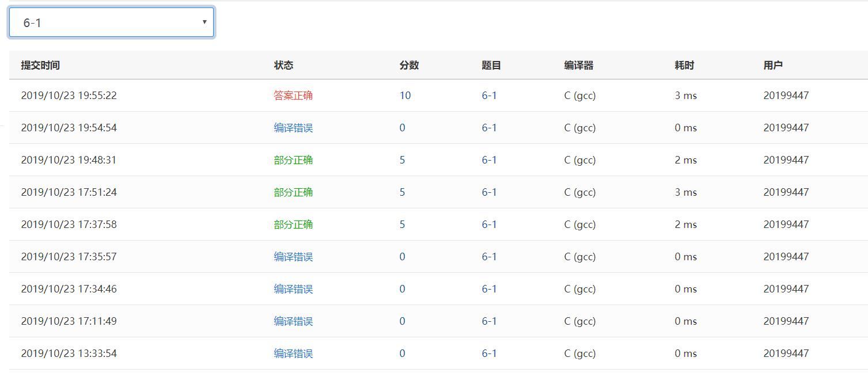Open 编译错误 result from 13:33:54
The width and height of the screenshot is (868, 384).
[293, 353]
